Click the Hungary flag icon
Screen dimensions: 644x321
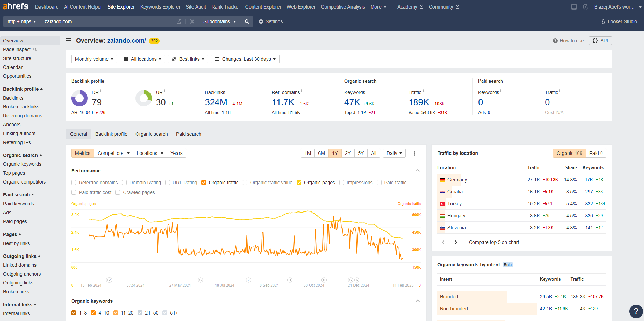[442, 216]
